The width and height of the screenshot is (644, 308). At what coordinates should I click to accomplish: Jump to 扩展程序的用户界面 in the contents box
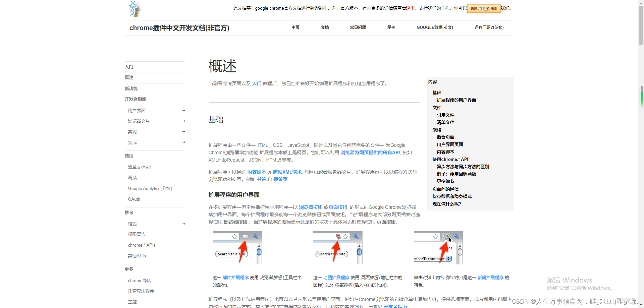pyautogui.click(x=456, y=100)
